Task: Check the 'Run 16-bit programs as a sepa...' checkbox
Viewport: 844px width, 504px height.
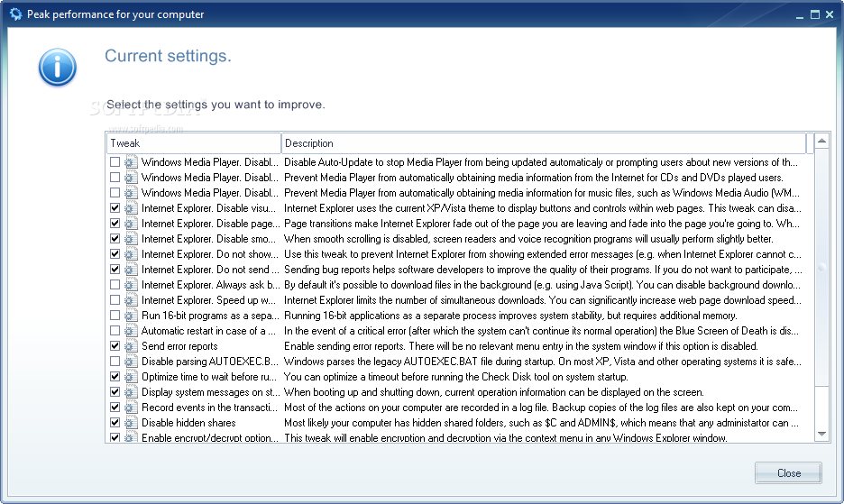Action: coord(115,315)
